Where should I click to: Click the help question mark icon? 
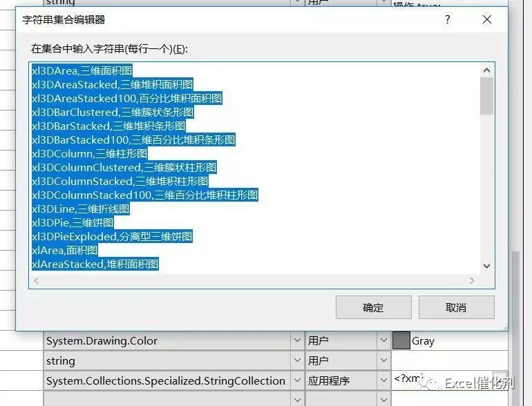448,19
